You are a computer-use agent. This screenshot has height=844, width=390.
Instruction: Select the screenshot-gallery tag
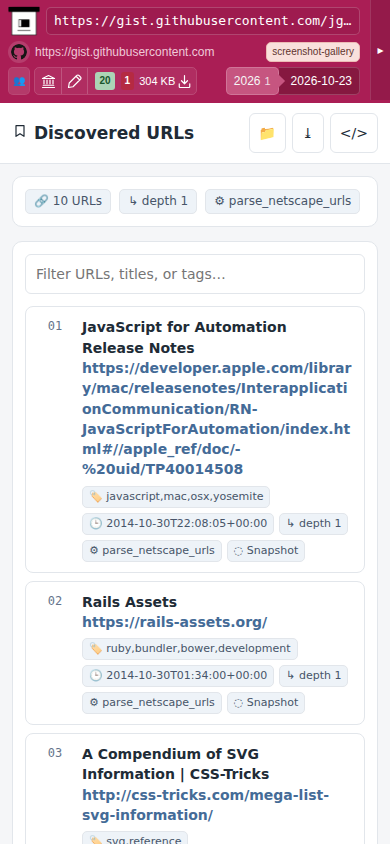click(313, 52)
